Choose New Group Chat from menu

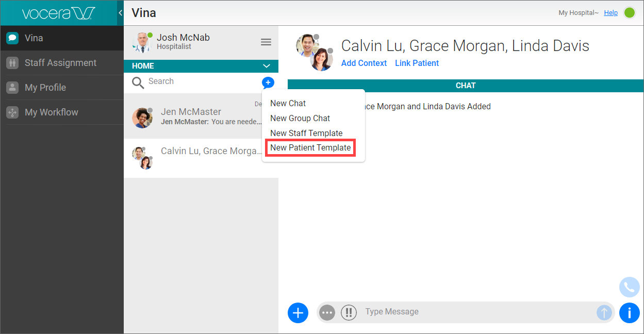point(300,118)
